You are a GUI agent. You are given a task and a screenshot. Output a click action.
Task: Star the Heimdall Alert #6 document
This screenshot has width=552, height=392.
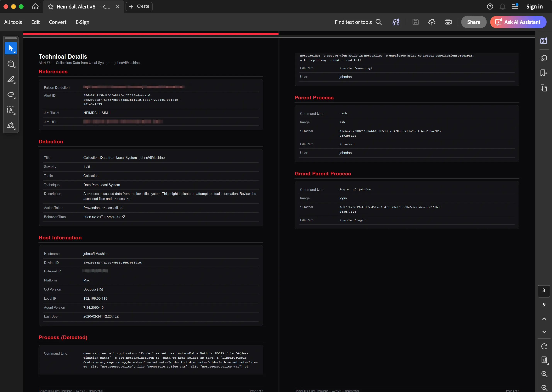51,7
